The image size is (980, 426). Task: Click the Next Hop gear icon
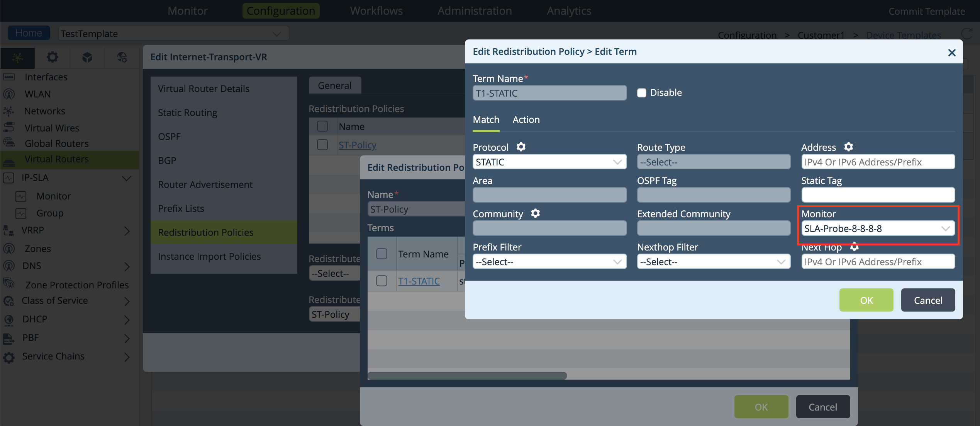click(854, 247)
